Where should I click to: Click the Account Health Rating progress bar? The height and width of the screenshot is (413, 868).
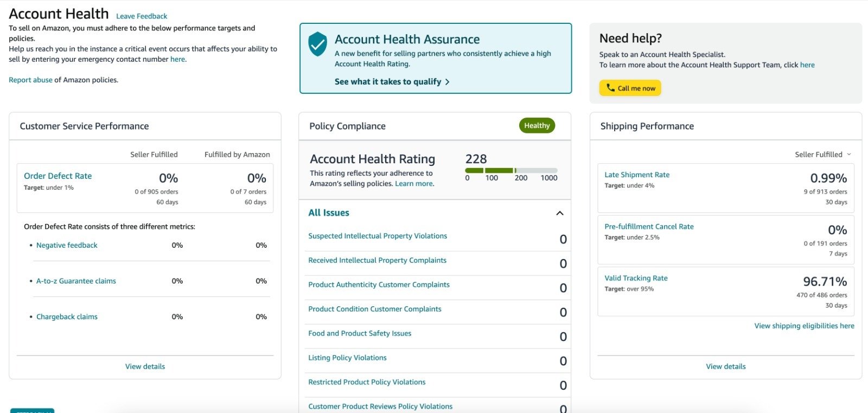pyautogui.click(x=511, y=170)
